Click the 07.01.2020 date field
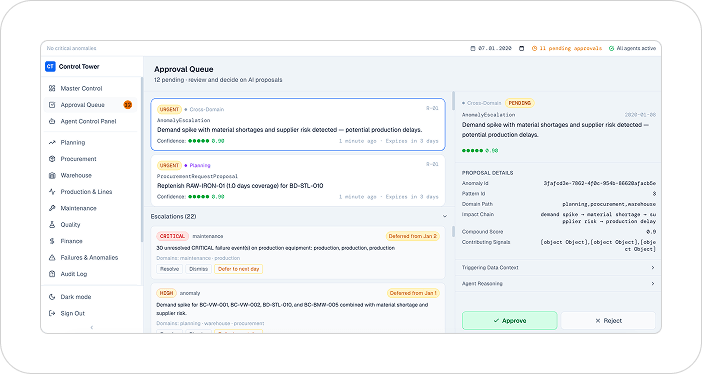The width and height of the screenshot is (702, 374). 495,48
